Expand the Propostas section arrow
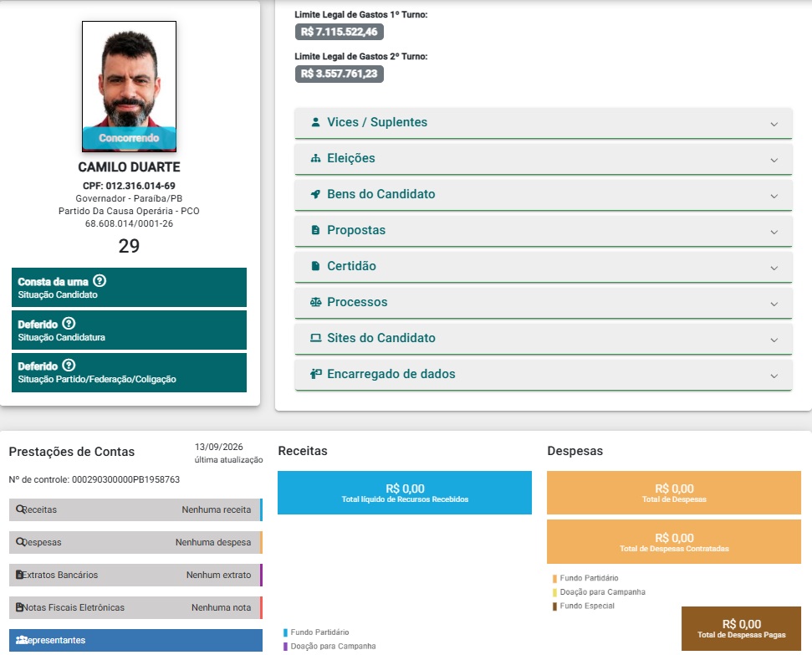 (x=774, y=233)
